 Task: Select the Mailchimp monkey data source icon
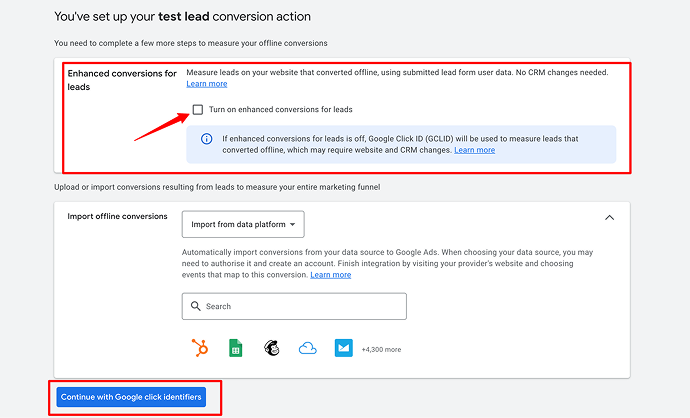tap(272, 348)
